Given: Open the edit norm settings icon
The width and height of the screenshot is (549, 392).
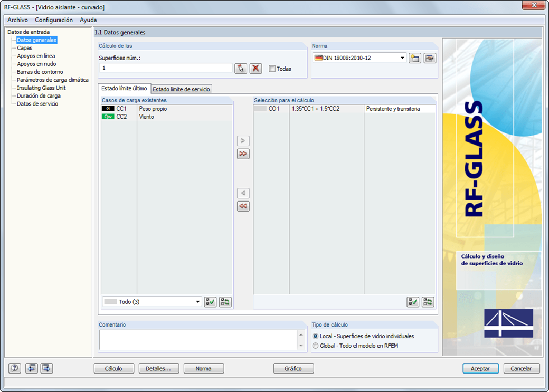Looking at the screenshot, I should 430,58.
